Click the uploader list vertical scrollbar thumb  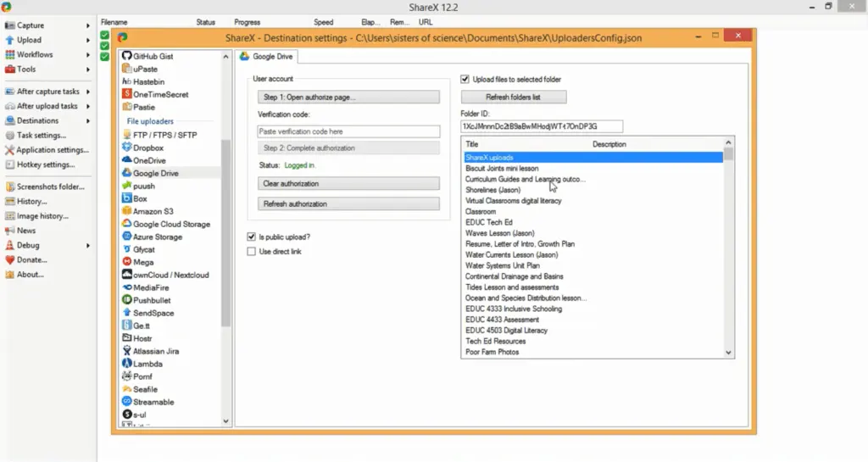[225, 232]
